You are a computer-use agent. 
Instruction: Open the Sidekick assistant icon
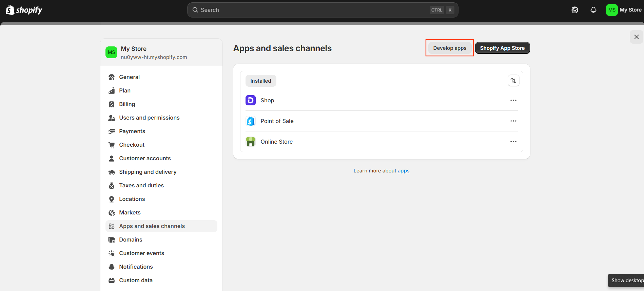click(575, 10)
